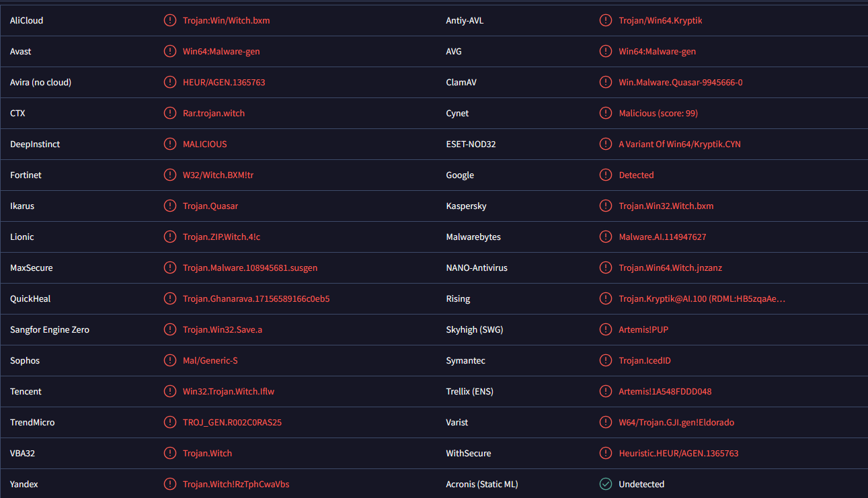Image resolution: width=868 pixels, height=498 pixels.
Task: Click the warning icon for Cynet Malicious score
Action: click(x=606, y=113)
